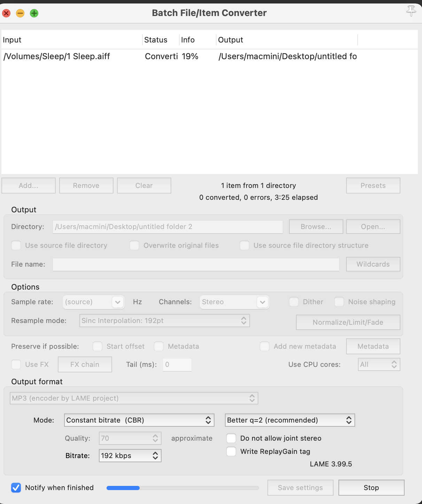Check Write ReplayGain tag option
The height and width of the screenshot is (504, 422).
231,451
